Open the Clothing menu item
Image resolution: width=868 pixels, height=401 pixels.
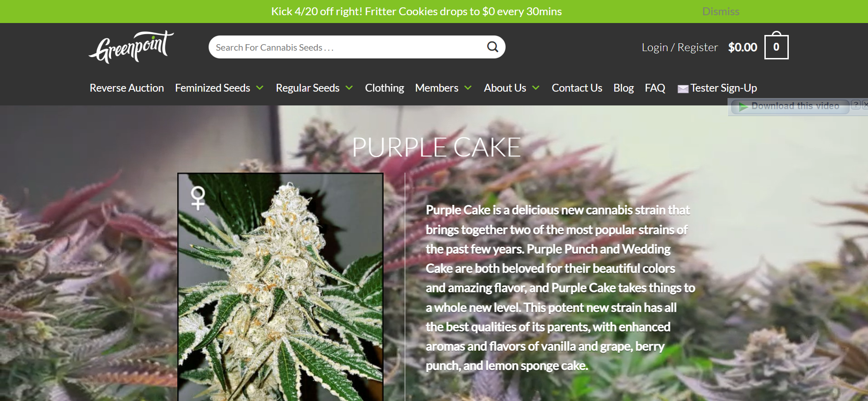384,88
